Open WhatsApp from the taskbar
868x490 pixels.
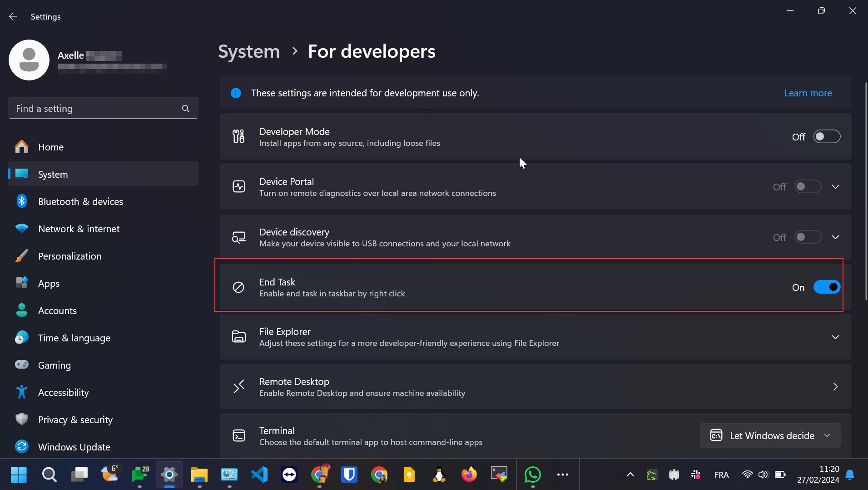click(x=532, y=475)
